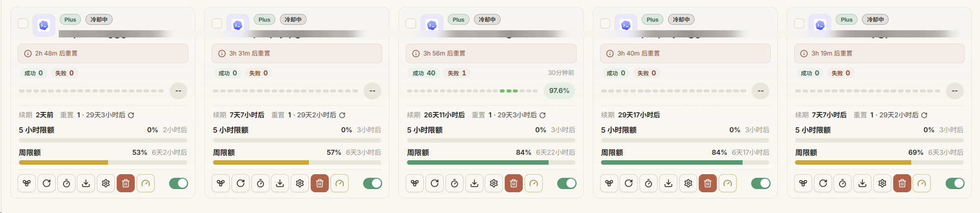Click the 3h 31m 后重置 notice banner
Image resolution: width=980 pixels, height=213 pixels.
pyautogui.click(x=297, y=53)
